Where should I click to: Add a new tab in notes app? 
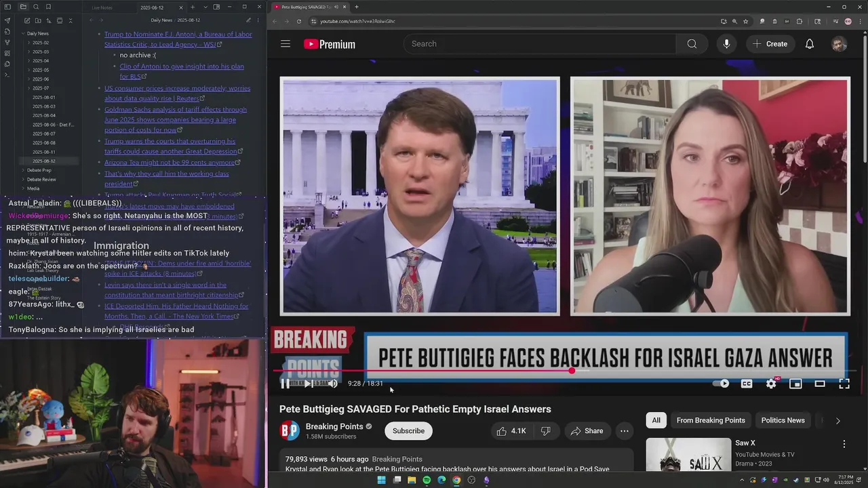[193, 7]
